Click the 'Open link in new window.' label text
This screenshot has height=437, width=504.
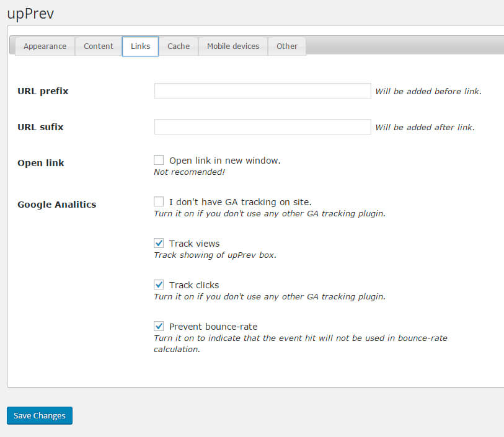click(224, 161)
